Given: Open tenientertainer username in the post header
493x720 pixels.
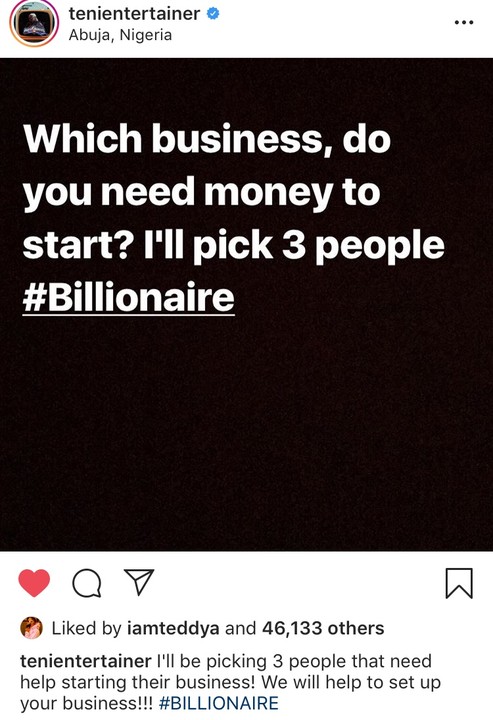Looking at the screenshot, I should click(x=134, y=14).
